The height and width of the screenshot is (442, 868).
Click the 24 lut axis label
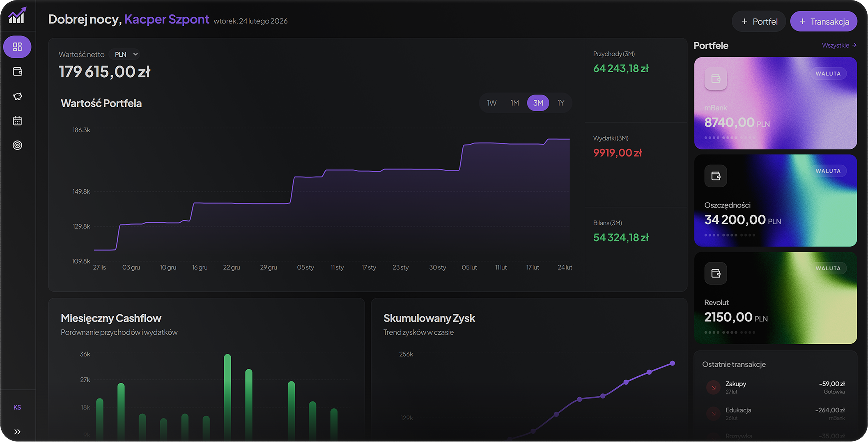pyautogui.click(x=565, y=267)
